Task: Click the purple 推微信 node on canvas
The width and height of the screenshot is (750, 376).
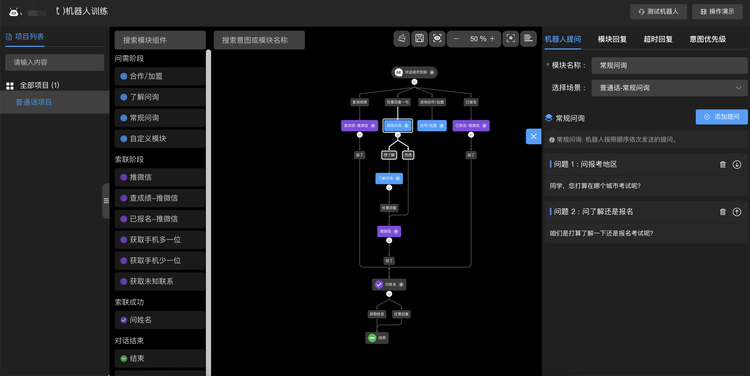Action: pos(389,232)
